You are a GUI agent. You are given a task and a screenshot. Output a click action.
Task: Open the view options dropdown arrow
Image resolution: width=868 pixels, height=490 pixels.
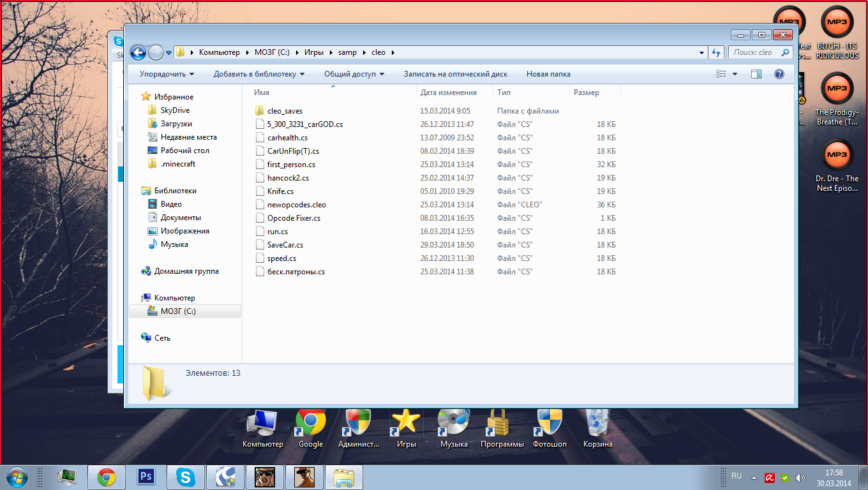(x=735, y=74)
